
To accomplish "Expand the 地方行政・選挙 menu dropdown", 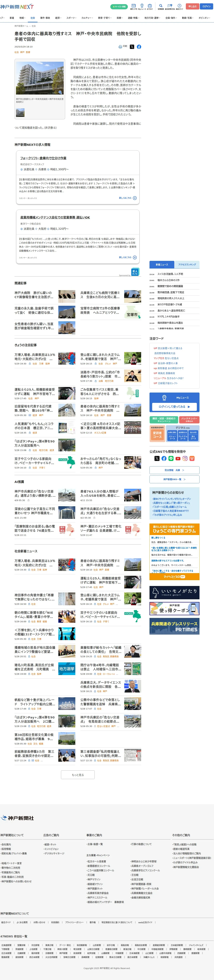I will click(152, 18).
